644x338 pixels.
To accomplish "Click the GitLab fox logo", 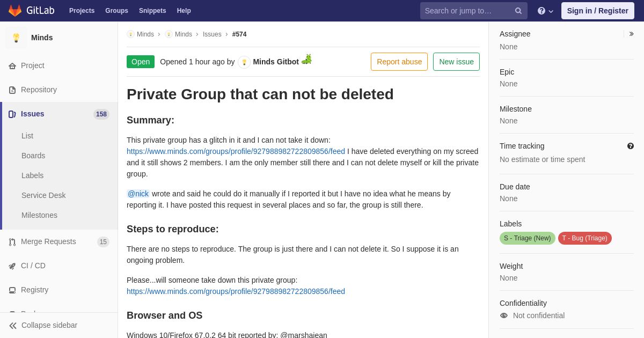I will click(x=15, y=11).
